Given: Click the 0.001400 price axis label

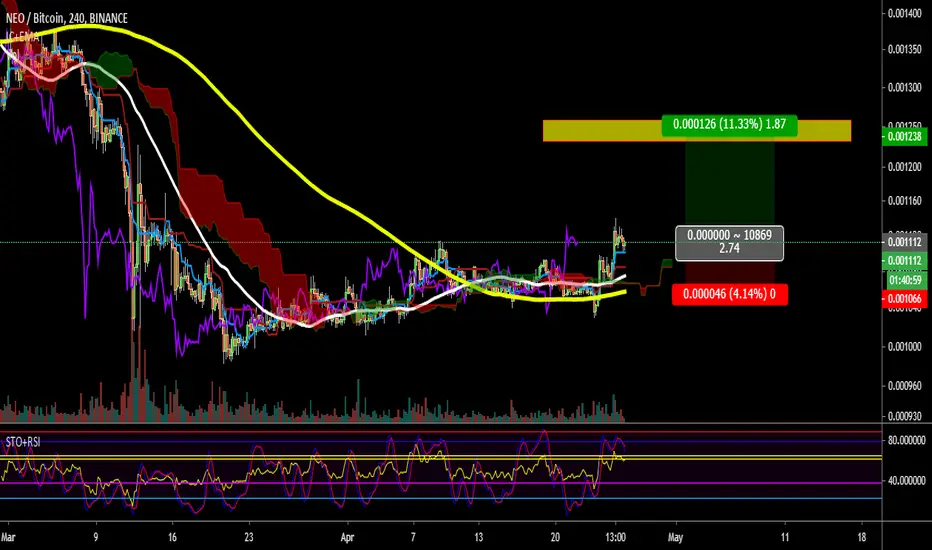Looking at the screenshot, I should pos(905,13).
